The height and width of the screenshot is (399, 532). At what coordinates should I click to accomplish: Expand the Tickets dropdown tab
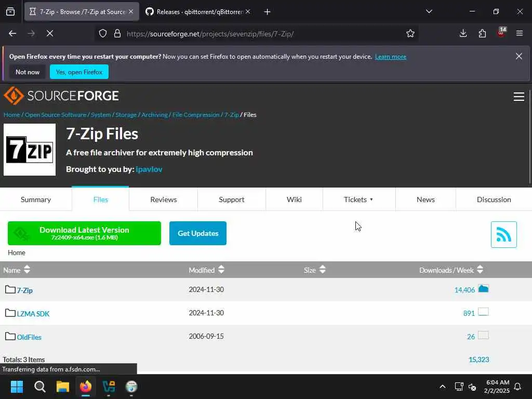[x=358, y=199]
